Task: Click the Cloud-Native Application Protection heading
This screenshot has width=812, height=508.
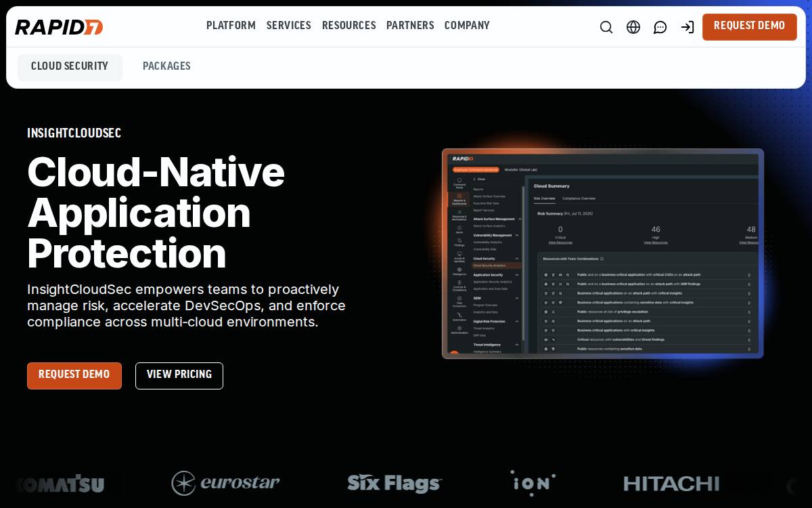Action: pos(156,213)
